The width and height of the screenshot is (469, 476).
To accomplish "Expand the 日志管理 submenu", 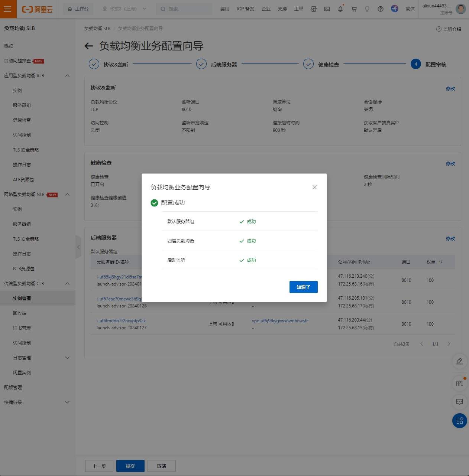I will click(67, 358).
